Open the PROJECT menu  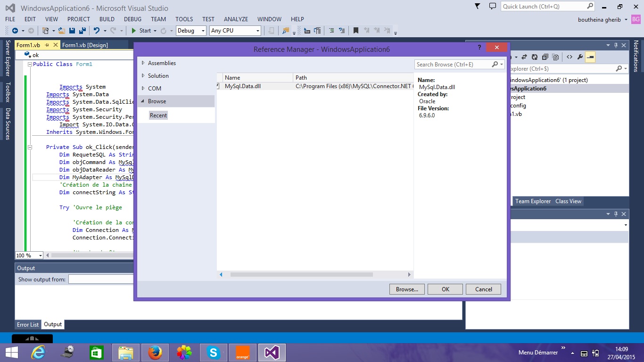coord(78,19)
